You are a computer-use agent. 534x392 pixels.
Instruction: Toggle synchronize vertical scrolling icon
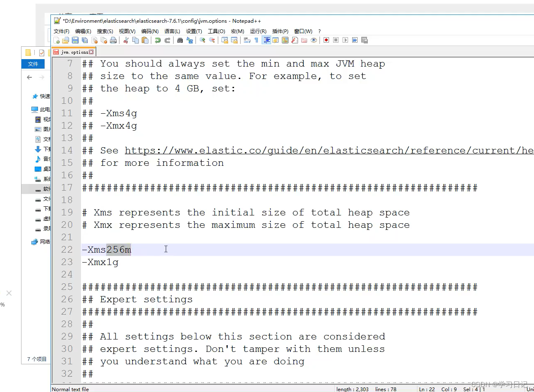click(x=225, y=40)
